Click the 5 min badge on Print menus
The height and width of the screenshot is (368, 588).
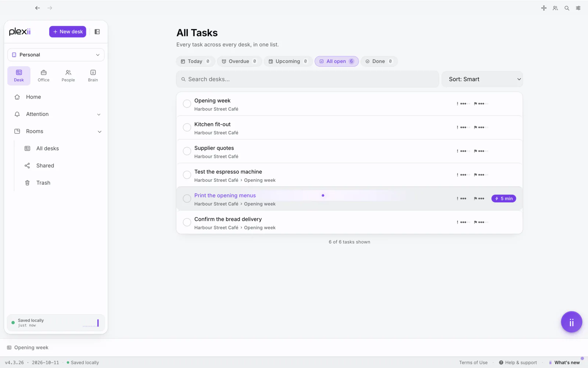coord(503,199)
